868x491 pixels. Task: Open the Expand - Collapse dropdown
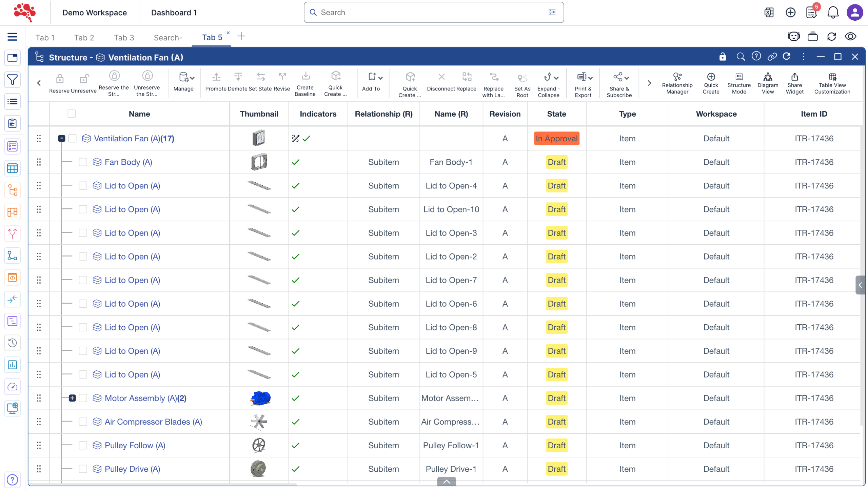(x=549, y=83)
